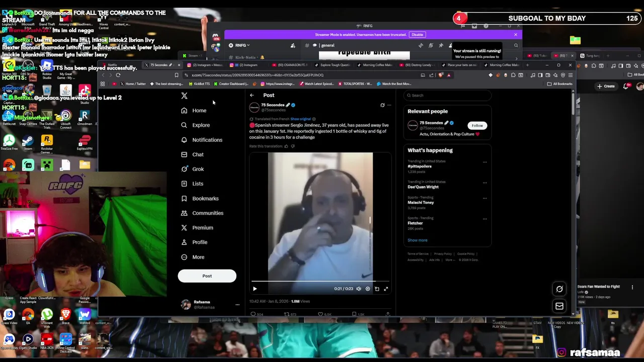Dismiss the Discord Streamer Mode banner
The width and height of the screenshot is (644, 362).
tap(515, 35)
